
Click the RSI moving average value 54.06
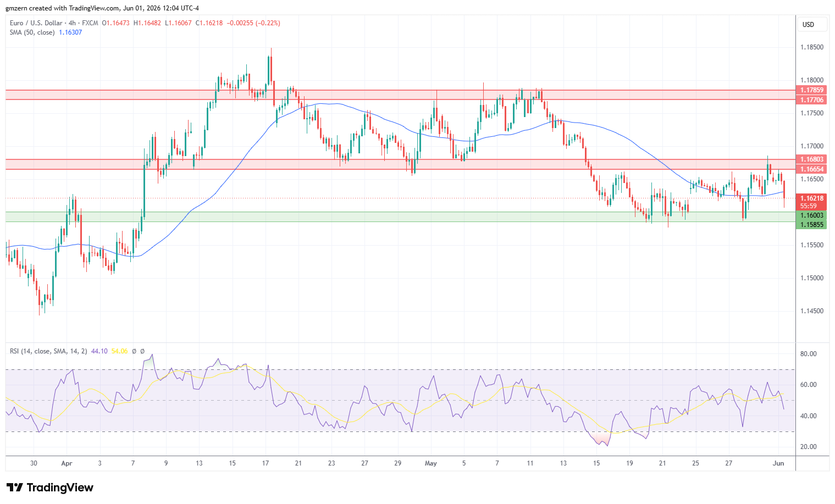[119, 351]
